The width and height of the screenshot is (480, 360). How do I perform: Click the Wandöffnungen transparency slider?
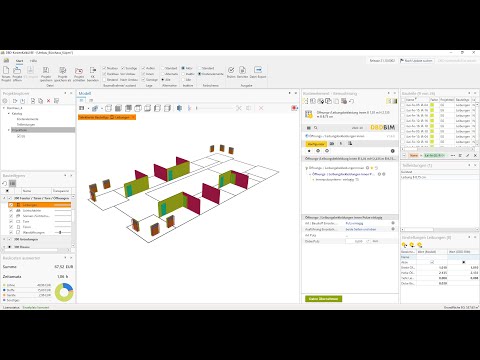click(63, 232)
